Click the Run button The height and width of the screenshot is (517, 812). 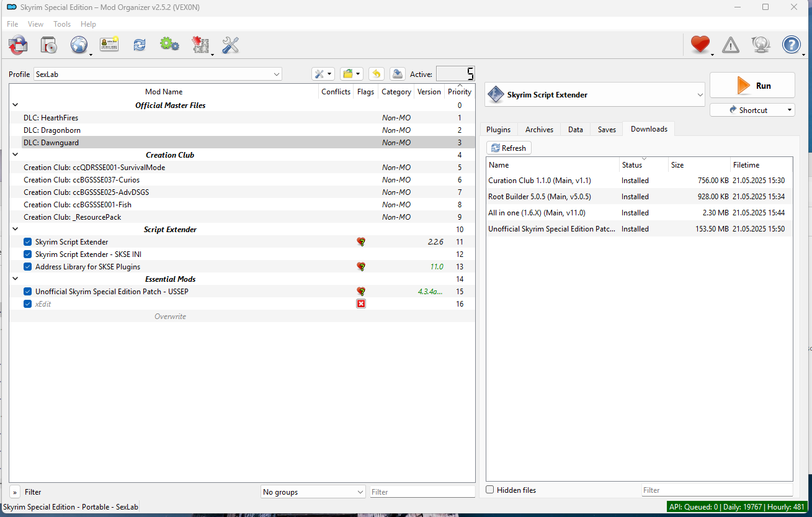[x=752, y=86]
